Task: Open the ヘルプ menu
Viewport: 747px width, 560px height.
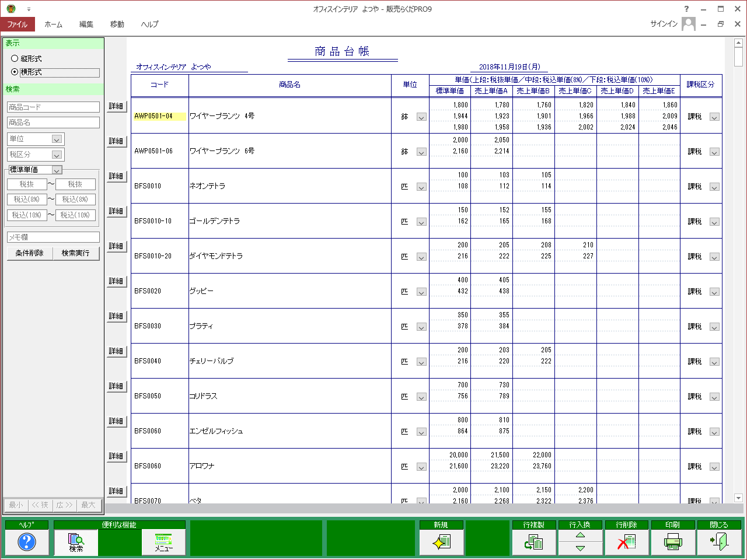Action: [x=149, y=24]
